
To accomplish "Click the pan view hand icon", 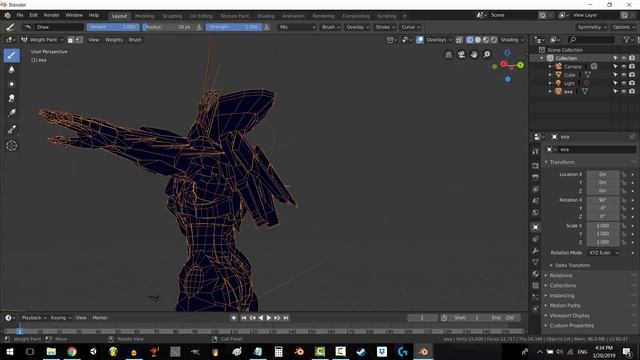I will (474, 55).
